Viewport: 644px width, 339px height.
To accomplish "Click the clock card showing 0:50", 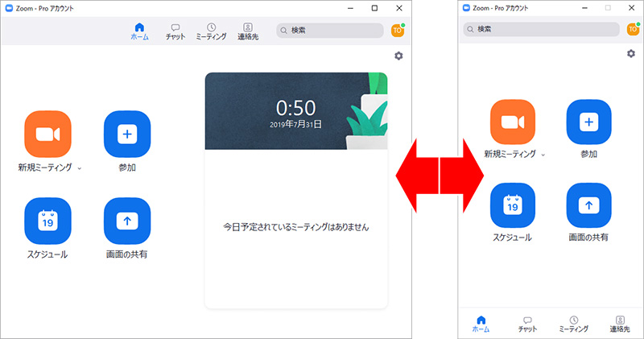I will tap(296, 111).
